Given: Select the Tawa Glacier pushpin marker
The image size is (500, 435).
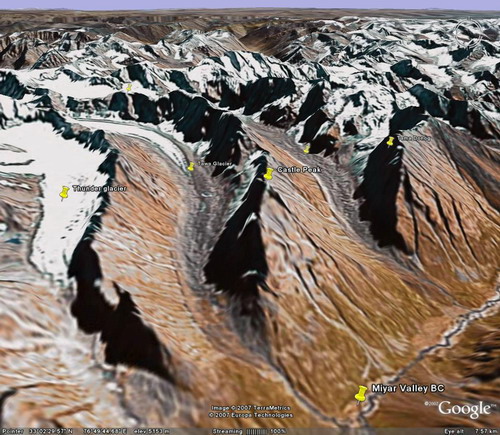Looking at the screenshot, I should pyautogui.click(x=191, y=167).
